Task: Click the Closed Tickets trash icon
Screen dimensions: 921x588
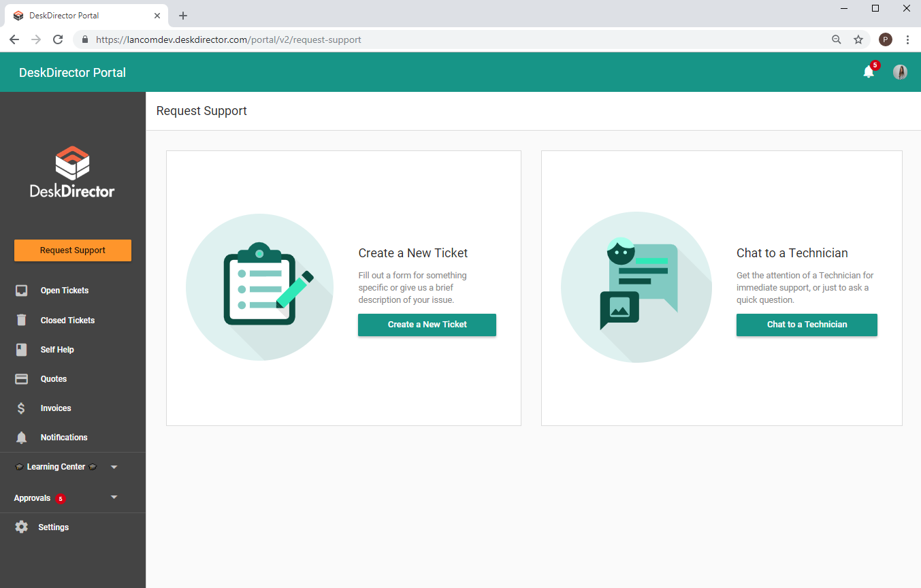Action: [22, 320]
